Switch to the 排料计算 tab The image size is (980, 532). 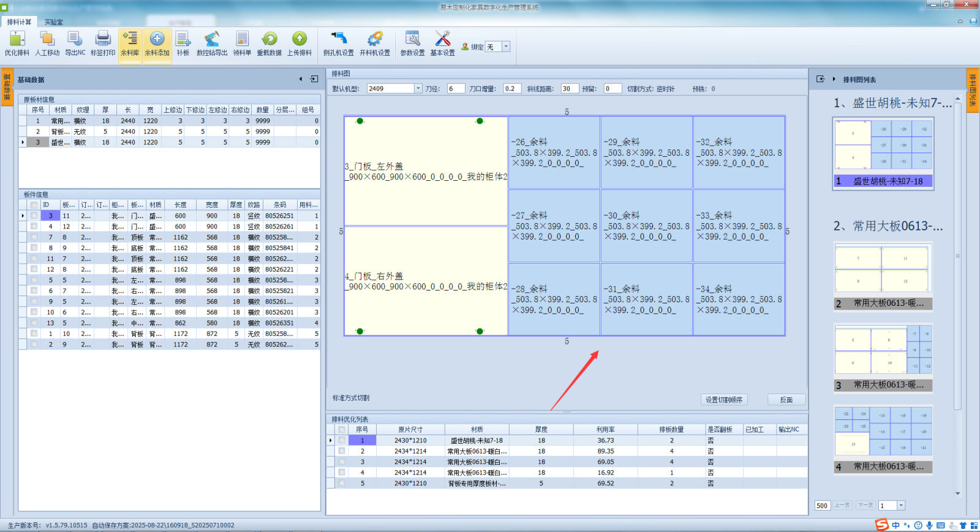(x=19, y=22)
